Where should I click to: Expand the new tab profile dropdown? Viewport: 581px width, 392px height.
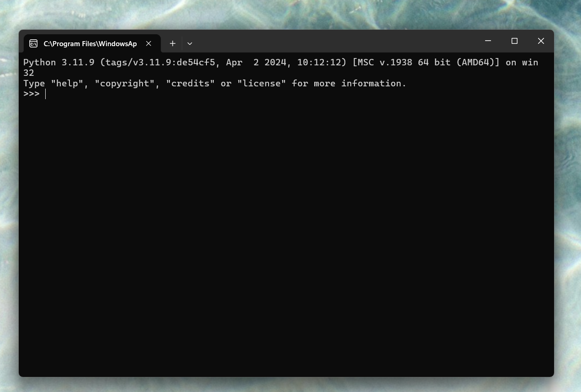(x=190, y=43)
